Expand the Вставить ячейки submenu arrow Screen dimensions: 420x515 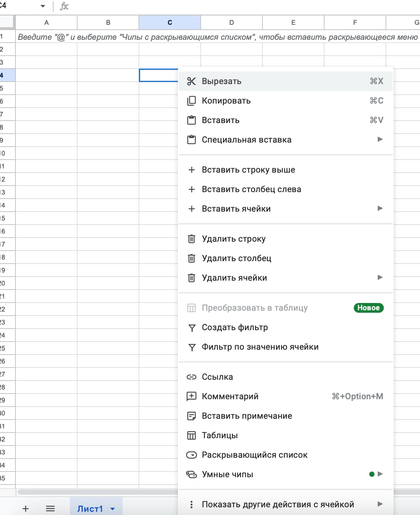pyautogui.click(x=380, y=208)
